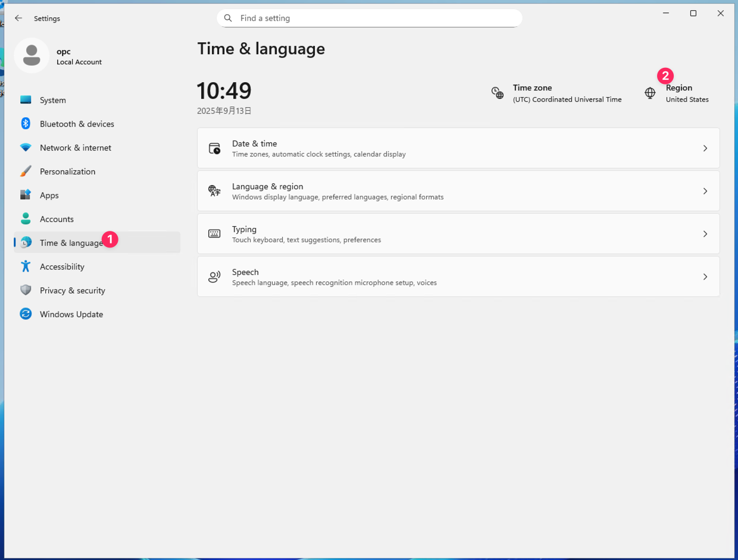Click the Settings window title text
Screen dimensions: 738x560
47,18
